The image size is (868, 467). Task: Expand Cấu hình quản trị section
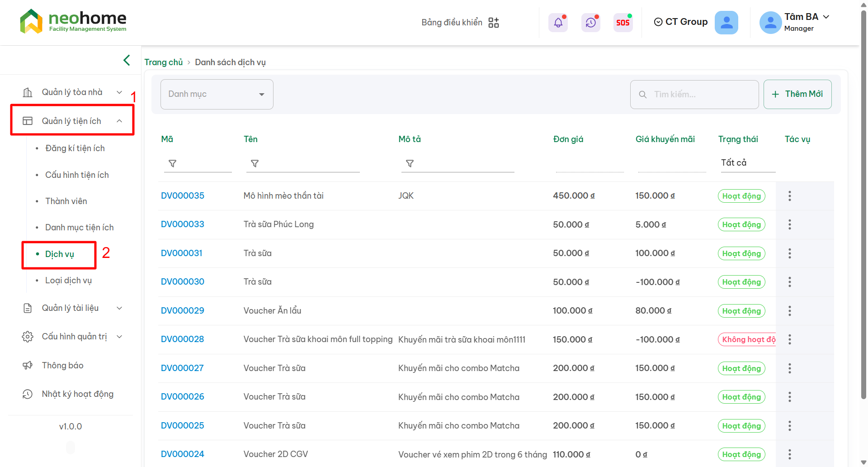tap(72, 337)
